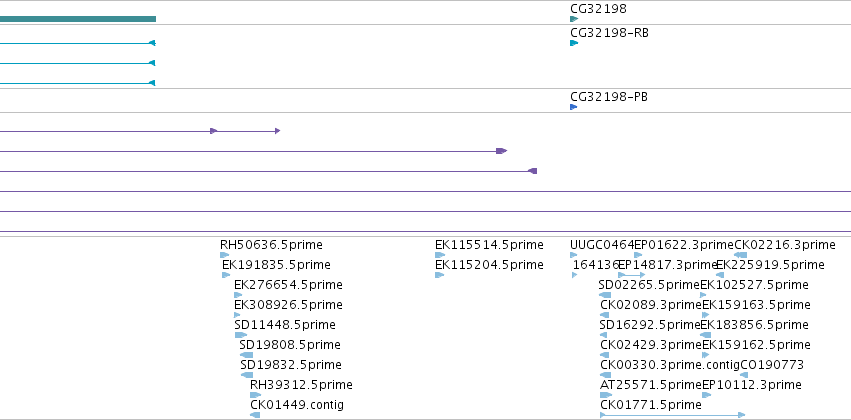851x420 pixels.
Task: Select the EK115204.5prime label
Action: tap(489, 265)
